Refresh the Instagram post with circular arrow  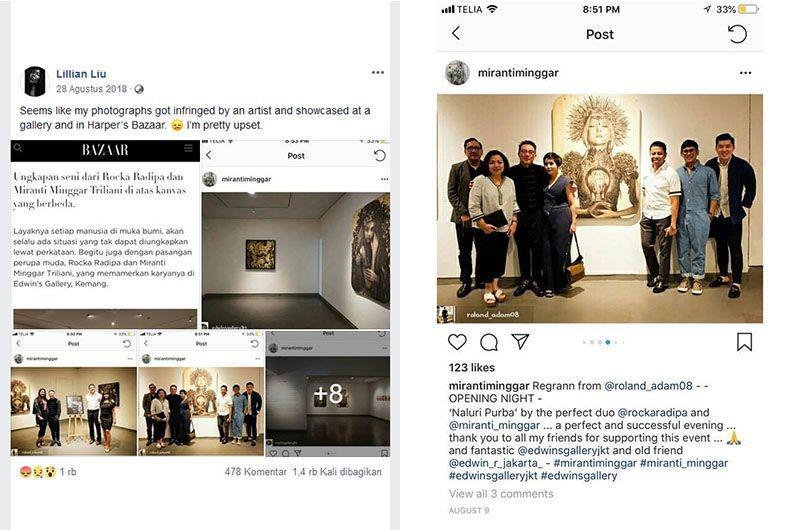click(737, 34)
